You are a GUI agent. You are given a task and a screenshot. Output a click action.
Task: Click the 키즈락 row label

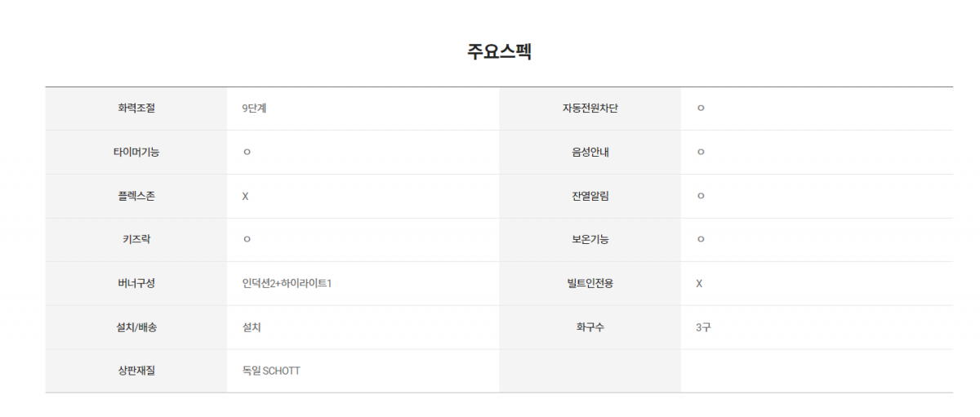[x=136, y=240]
